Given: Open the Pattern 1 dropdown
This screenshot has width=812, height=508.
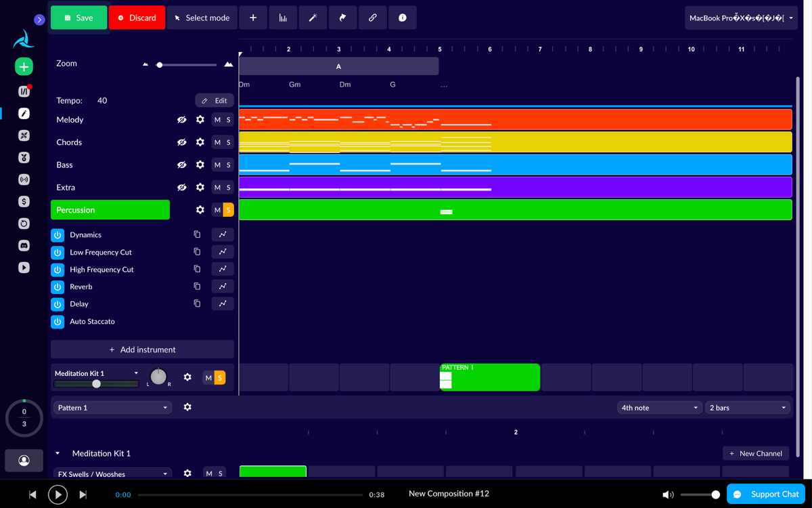Looking at the screenshot, I should click(112, 408).
